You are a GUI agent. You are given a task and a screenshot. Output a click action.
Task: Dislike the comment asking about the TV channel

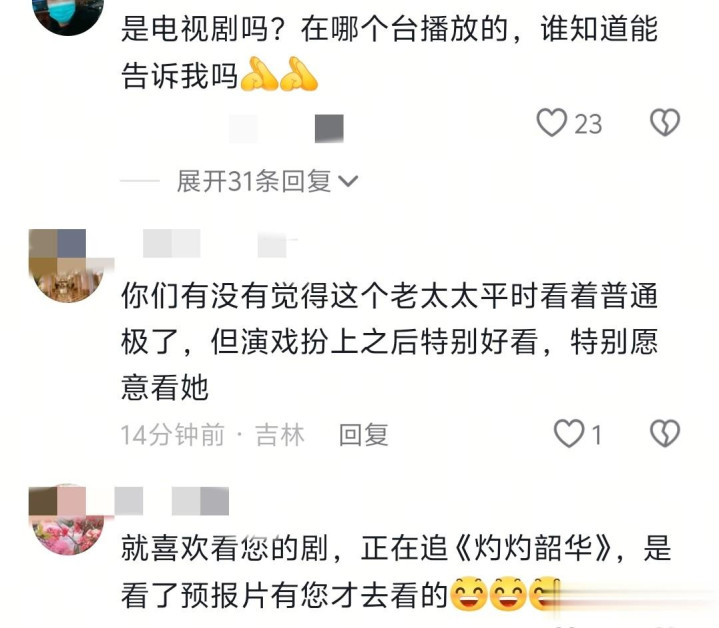664,123
